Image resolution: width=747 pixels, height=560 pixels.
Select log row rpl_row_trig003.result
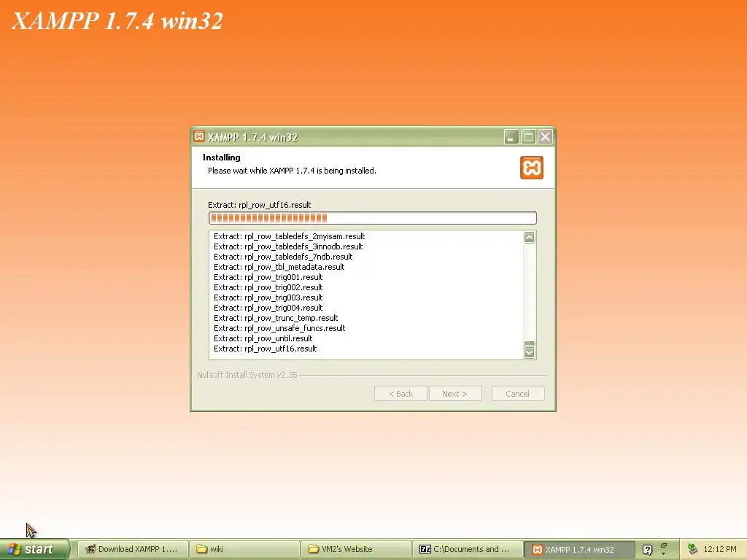tap(268, 297)
